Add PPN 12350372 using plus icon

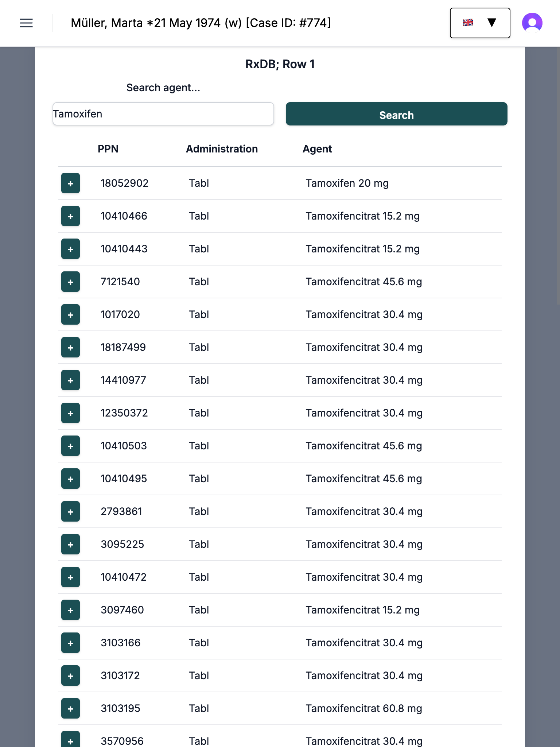(70, 413)
